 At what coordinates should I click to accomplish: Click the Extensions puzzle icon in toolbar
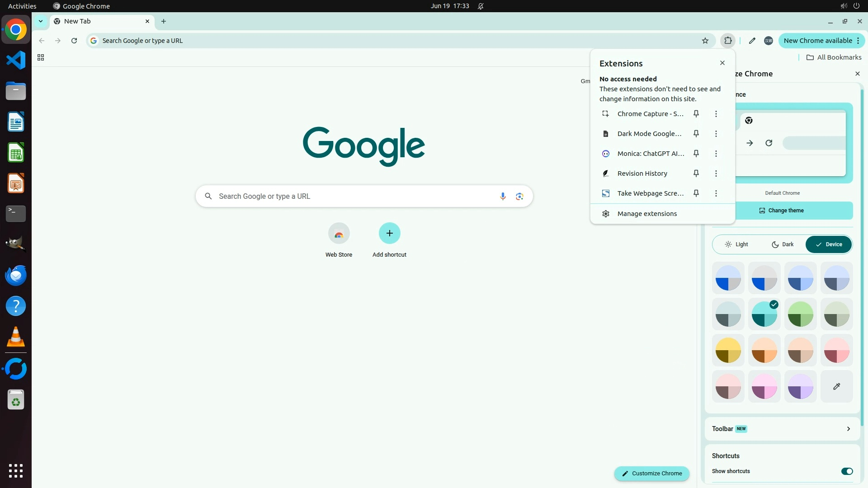[728, 41]
